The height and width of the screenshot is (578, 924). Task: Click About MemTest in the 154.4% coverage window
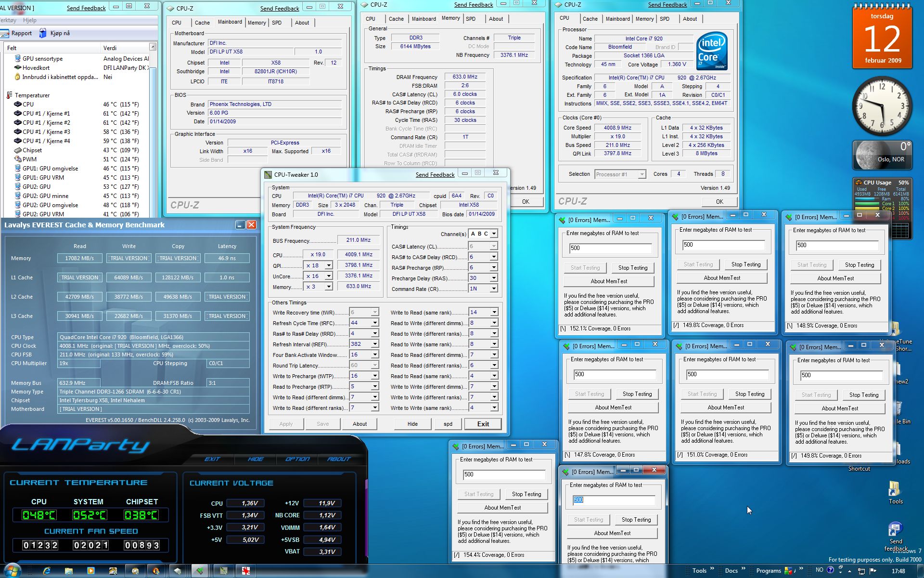[502, 508]
